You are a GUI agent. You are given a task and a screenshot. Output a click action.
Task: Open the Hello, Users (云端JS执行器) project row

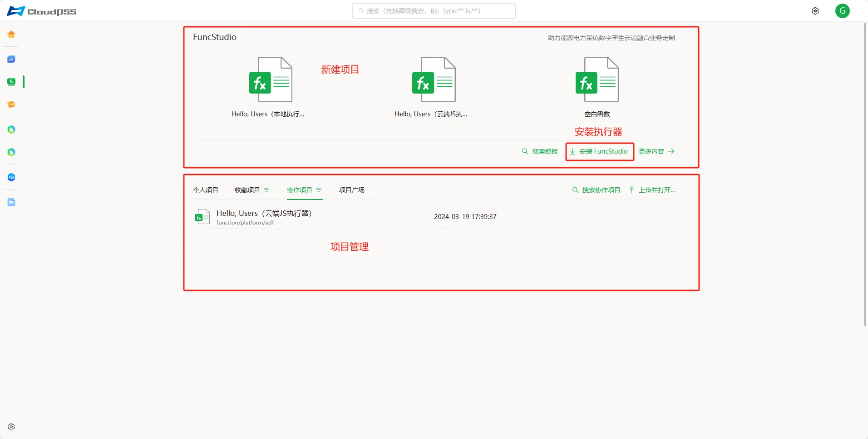point(434,217)
